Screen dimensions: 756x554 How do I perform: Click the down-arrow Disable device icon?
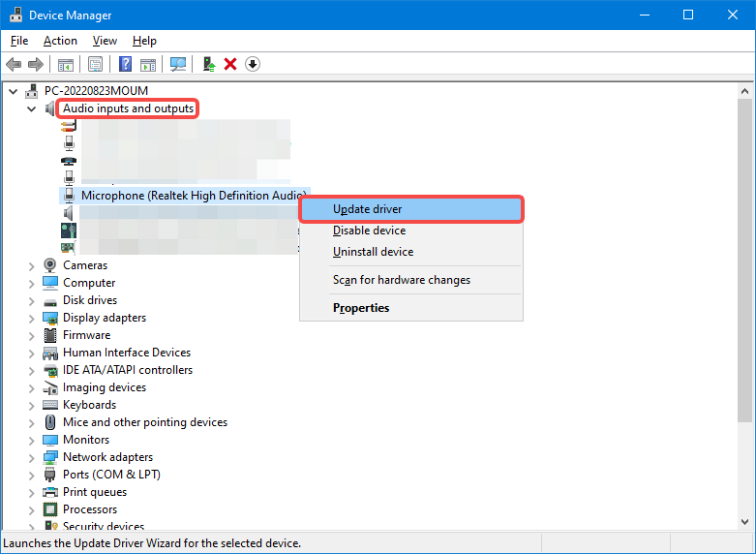coord(253,64)
